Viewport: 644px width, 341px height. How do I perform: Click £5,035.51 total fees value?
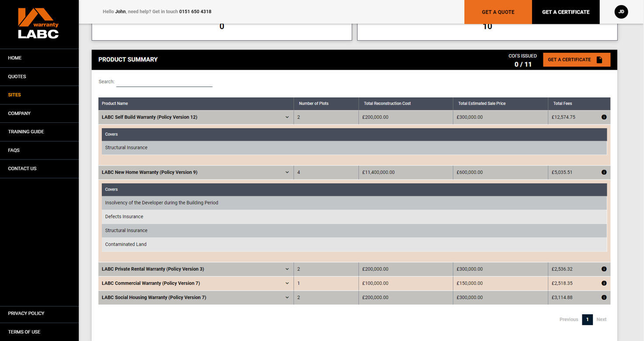(x=562, y=172)
